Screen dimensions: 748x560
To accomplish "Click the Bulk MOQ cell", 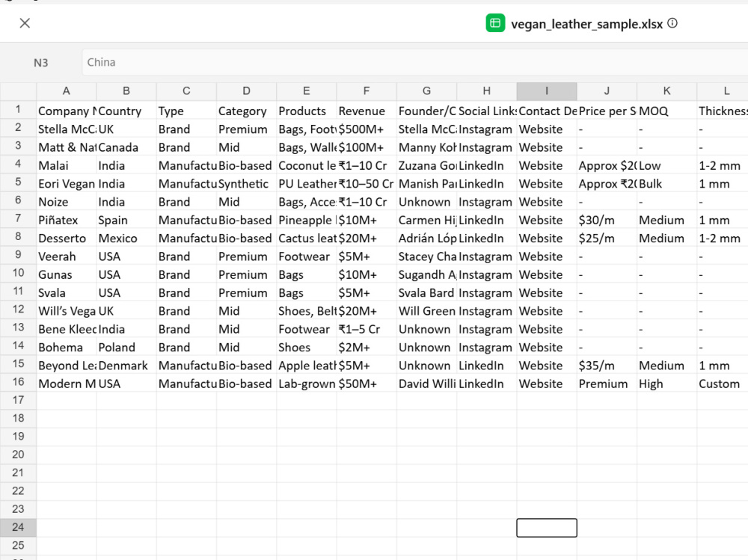I will click(667, 184).
